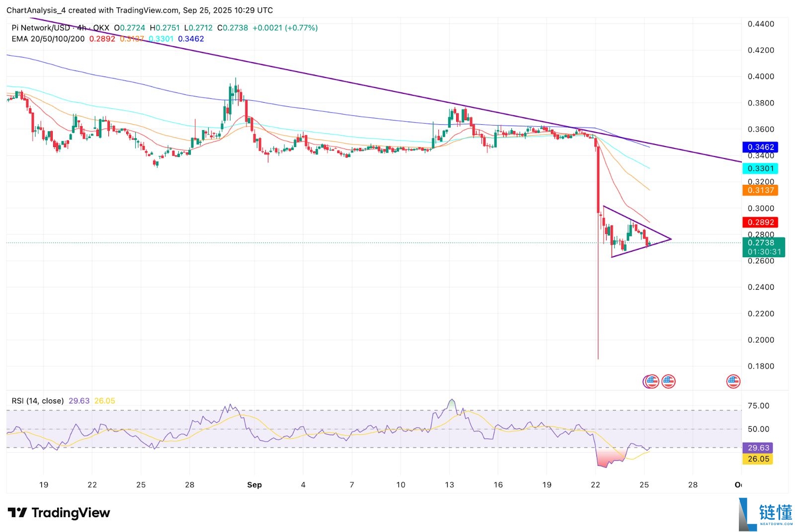Click the red 0.2892 price axis tag

coord(760,222)
